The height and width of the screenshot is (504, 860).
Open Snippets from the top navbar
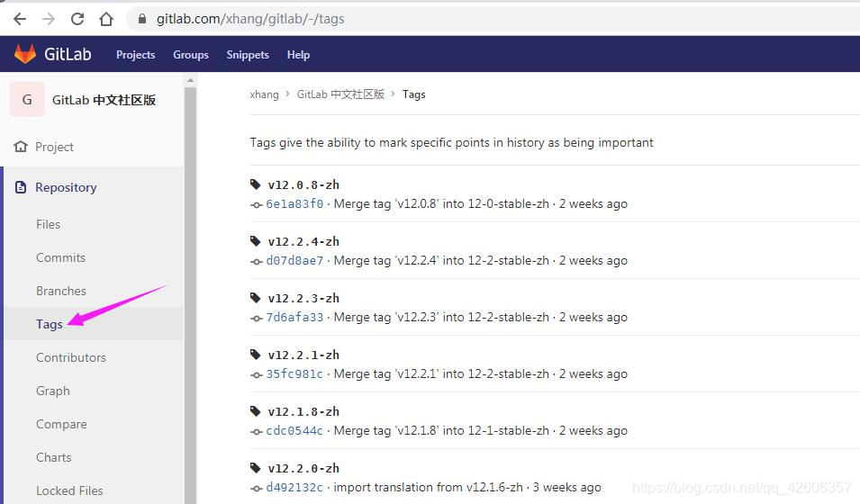(248, 55)
